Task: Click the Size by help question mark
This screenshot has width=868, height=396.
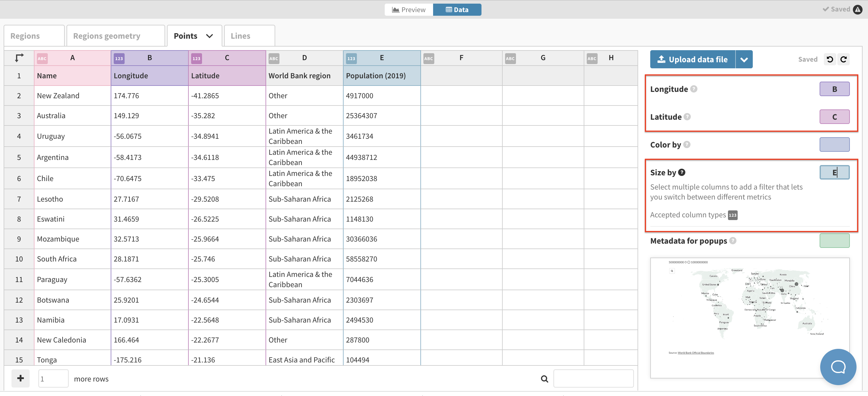Action: pyautogui.click(x=681, y=172)
